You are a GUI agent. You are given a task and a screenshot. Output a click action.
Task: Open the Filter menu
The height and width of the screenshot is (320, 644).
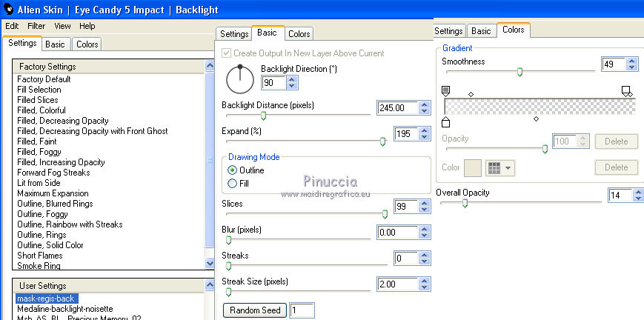point(36,26)
